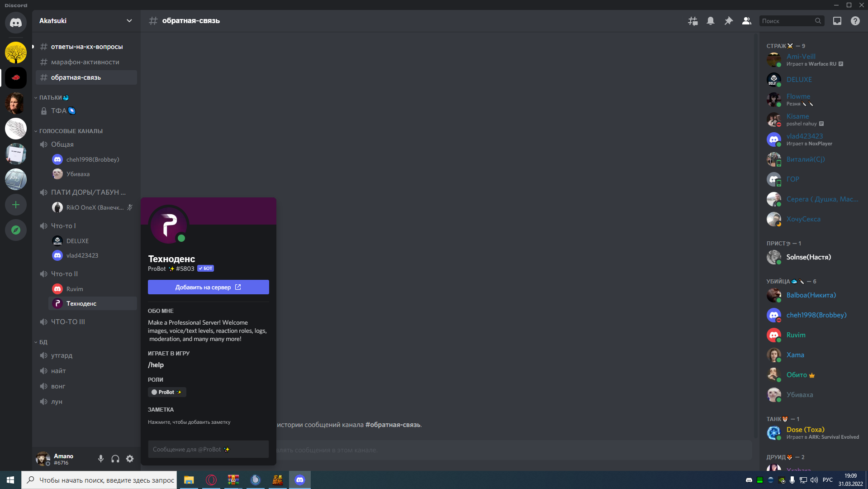Join the ЧТО-ТО III voice channel
This screenshot has height=489, width=868.
[68, 322]
